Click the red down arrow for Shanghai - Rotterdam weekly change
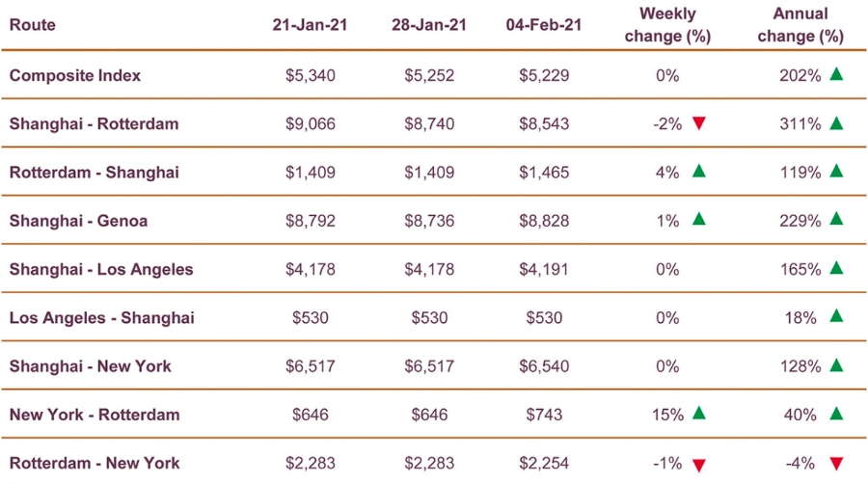Image resolution: width=868 pixels, height=484 pixels. click(x=699, y=123)
